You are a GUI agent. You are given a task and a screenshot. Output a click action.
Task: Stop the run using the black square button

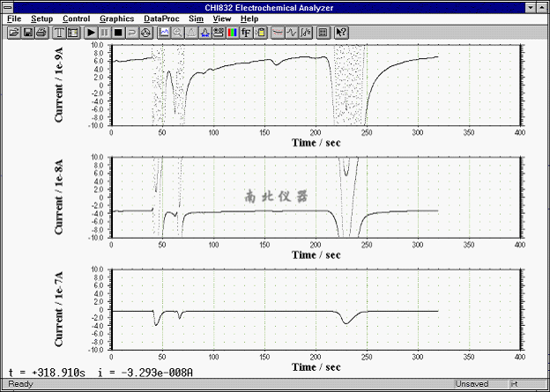point(117,33)
